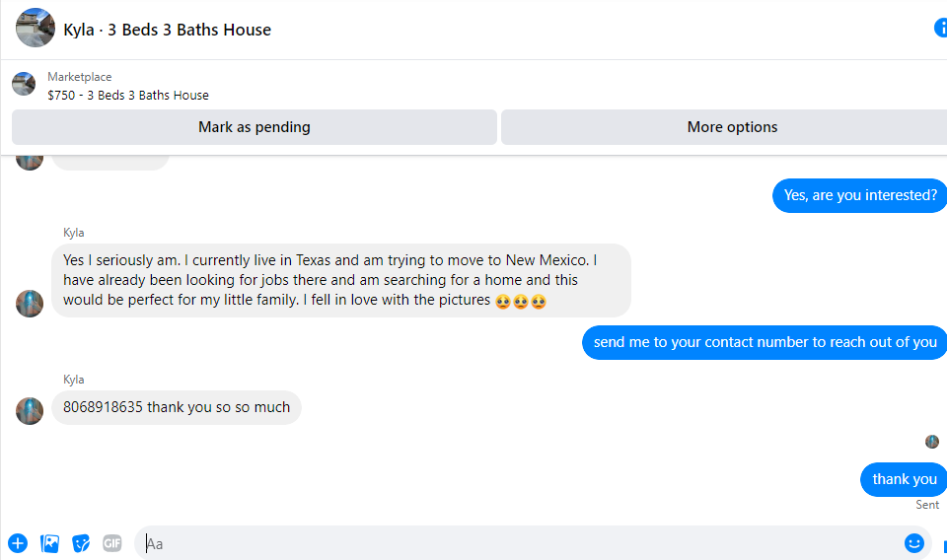Image resolution: width=947 pixels, height=560 pixels.
Task: Select the 'Yes, are you interested?' message bubble
Action: point(859,195)
